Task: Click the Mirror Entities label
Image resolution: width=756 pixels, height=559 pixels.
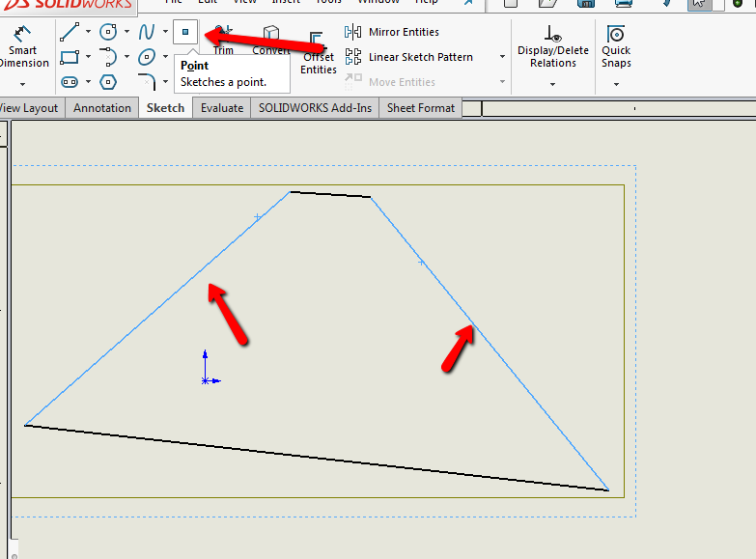Action: [x=404, y=32]
